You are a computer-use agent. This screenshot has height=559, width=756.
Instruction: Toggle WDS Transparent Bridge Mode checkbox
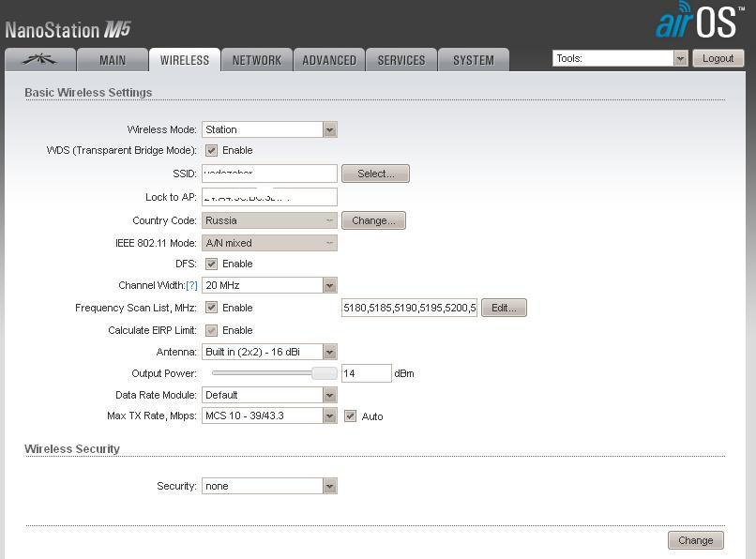pyautogui.click(x=211, y=150)
